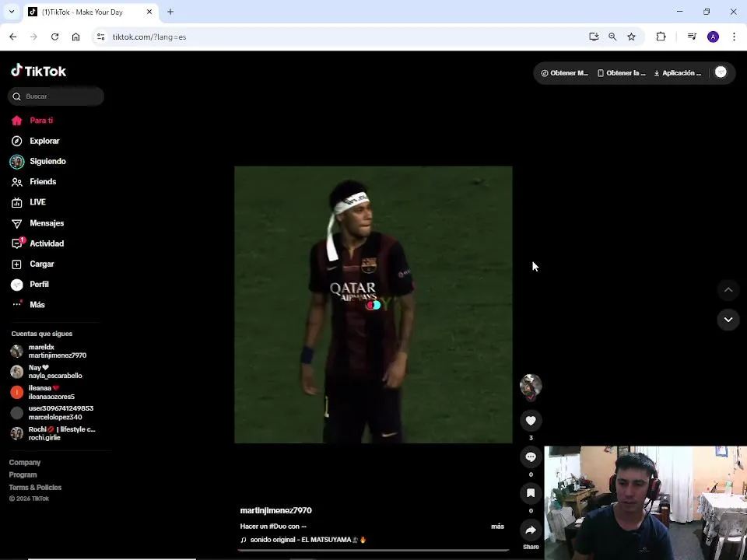The width and height of the screenshot is (747, 560).
Task: Go to previous video with up chevron
Action: [728, 290]
